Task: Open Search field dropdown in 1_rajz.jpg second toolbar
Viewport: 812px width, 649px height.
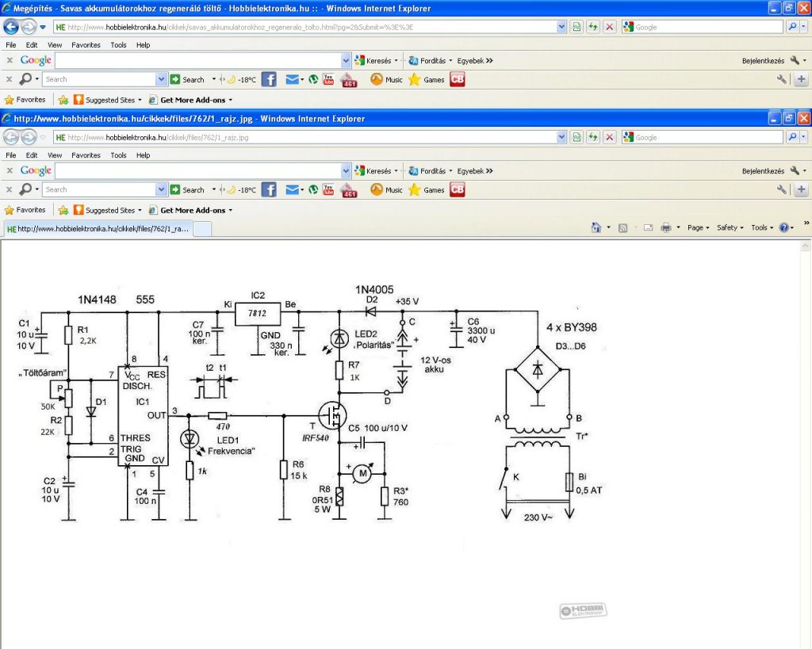Action: point(161,189)
